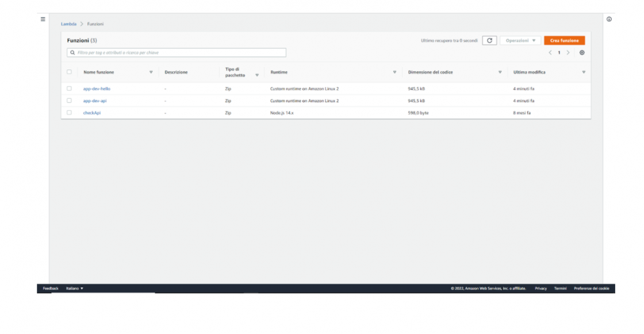Tick the checkbox for app-dev-api

coord(69,101)
